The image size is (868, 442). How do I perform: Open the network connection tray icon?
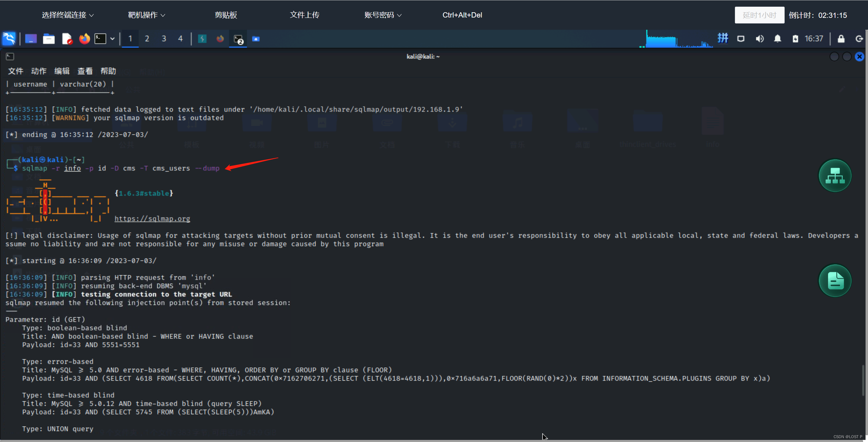(741, 39)
